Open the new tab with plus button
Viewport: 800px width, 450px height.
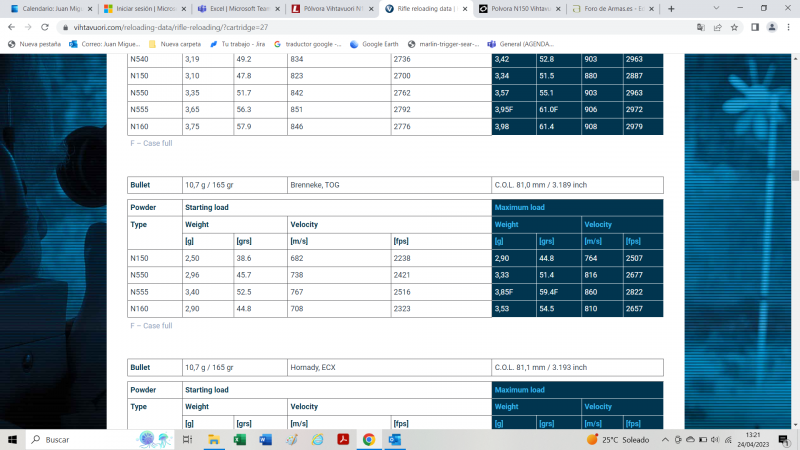(671, 8)
